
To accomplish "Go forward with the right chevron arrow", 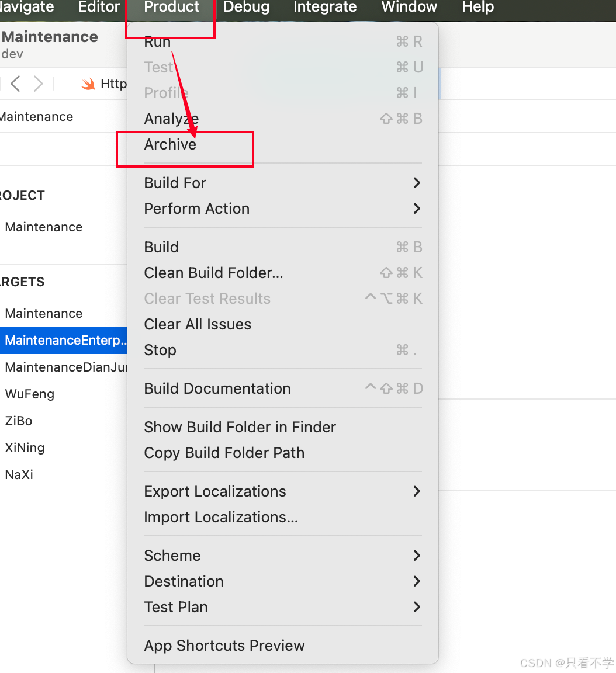I will pos(38,84).
